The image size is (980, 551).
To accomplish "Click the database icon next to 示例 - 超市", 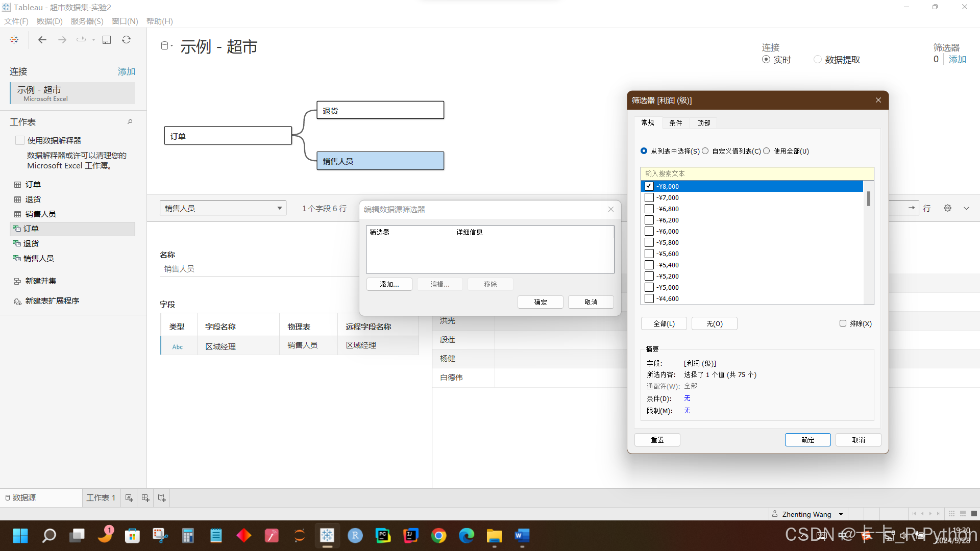I will (164, 46).
